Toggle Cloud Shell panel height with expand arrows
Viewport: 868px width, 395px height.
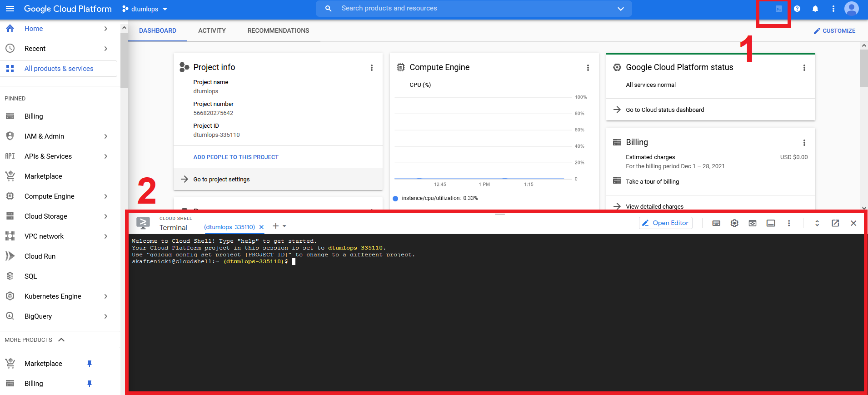point(817,223)
